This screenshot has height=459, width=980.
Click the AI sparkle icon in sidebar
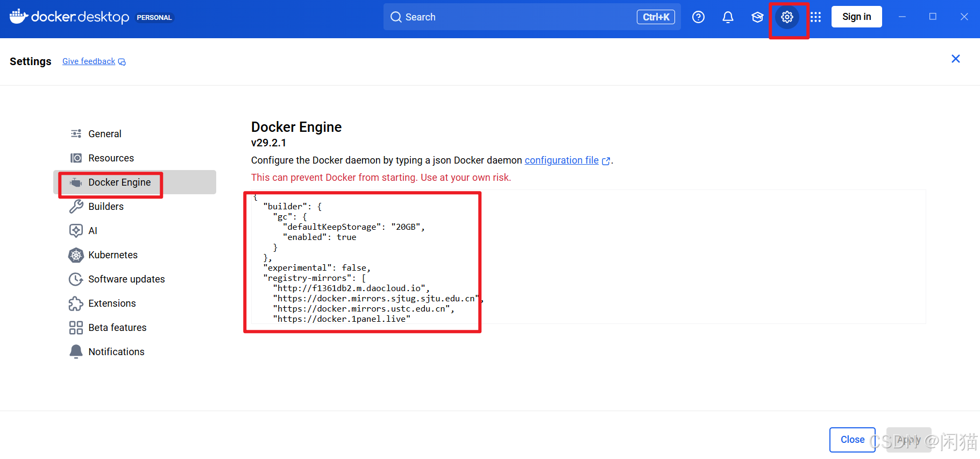(x=76, y=231)
